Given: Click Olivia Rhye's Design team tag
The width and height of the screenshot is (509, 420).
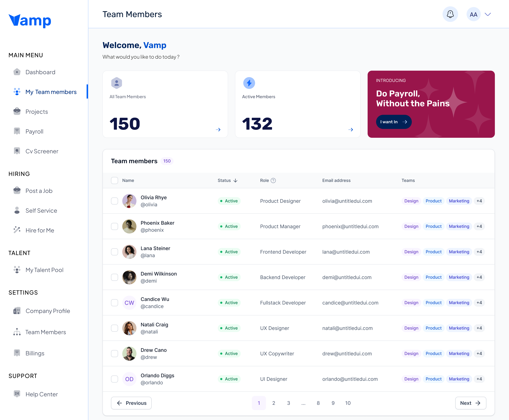Looking at the screenshot, I should pyautogui.click(x=411, y=201).
